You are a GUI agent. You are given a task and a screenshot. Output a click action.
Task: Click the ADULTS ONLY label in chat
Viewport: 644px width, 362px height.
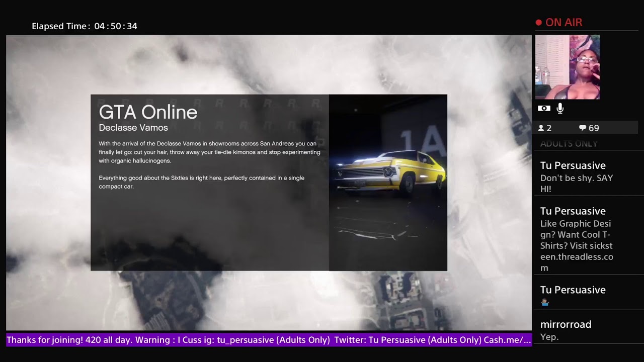[x=569, y=144]
